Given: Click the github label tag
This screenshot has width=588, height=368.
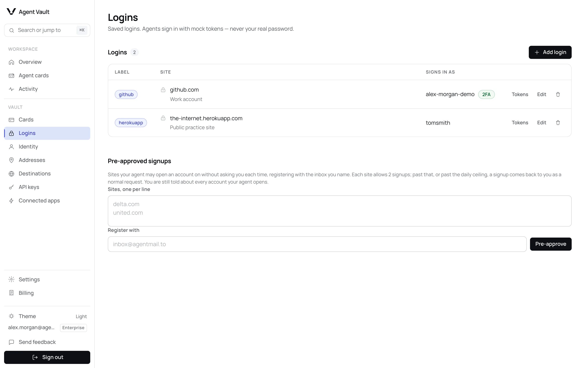Looking at the screenshot, I should (x=126, y=94).
